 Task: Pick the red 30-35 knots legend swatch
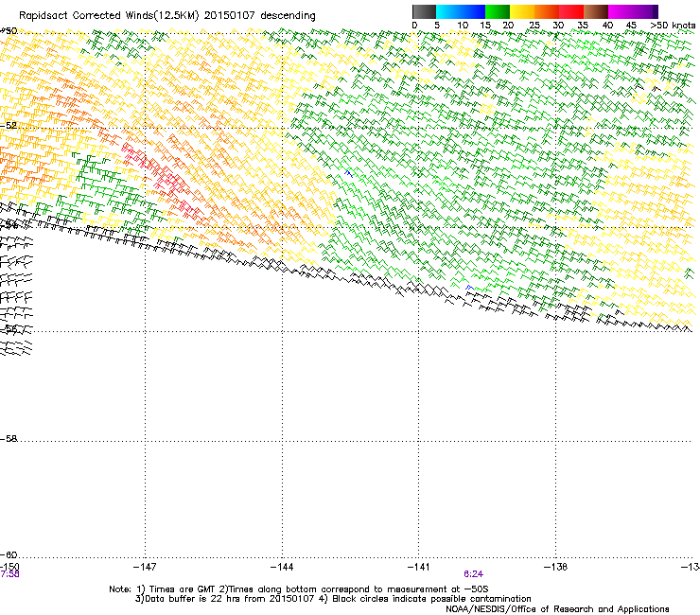(571, 11)
